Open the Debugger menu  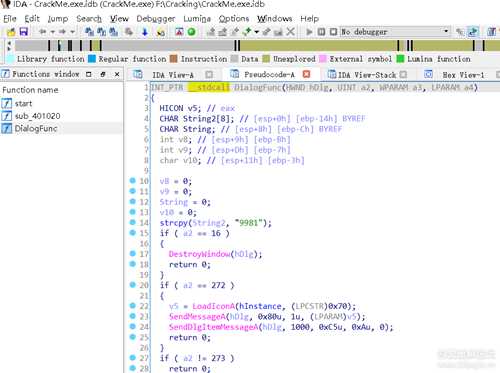[x=156, y=19]
